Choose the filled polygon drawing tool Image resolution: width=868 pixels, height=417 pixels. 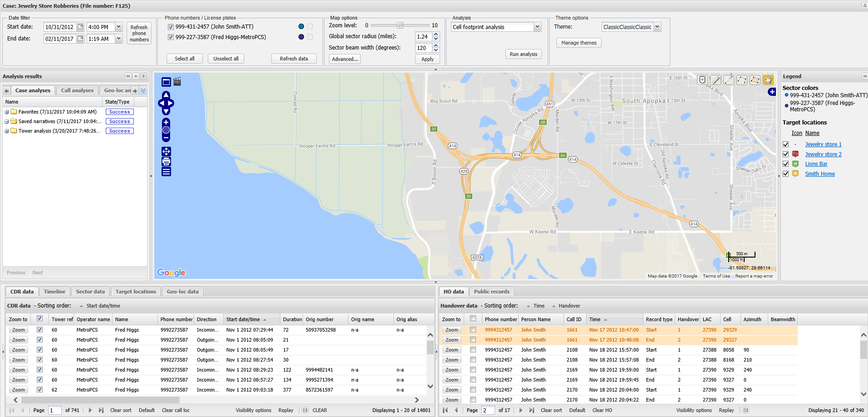tap(755, 80)
